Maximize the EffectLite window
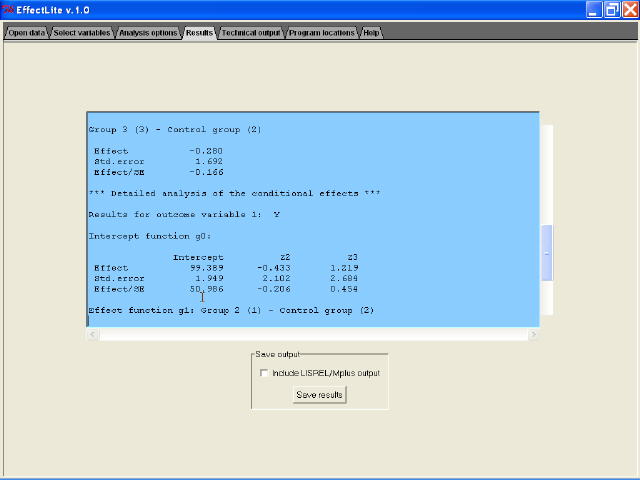Viewport: 640px width, 480px height. click(611, 9)
